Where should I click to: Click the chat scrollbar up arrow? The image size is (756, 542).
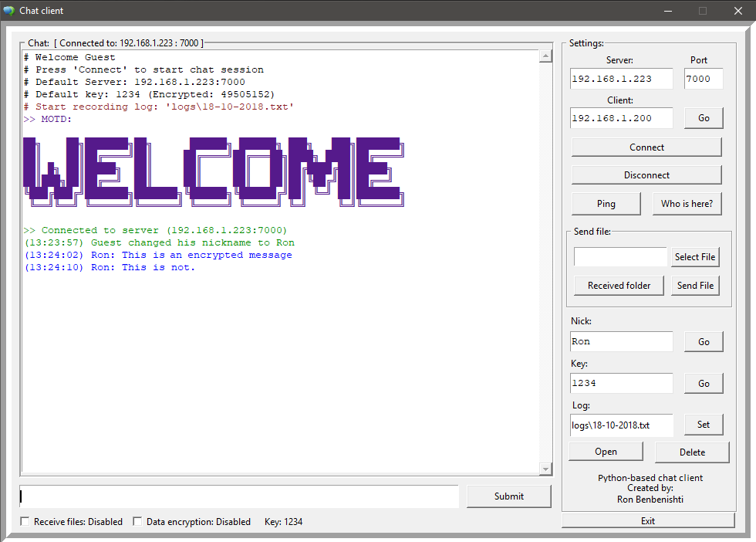click(x=545, y=56)
